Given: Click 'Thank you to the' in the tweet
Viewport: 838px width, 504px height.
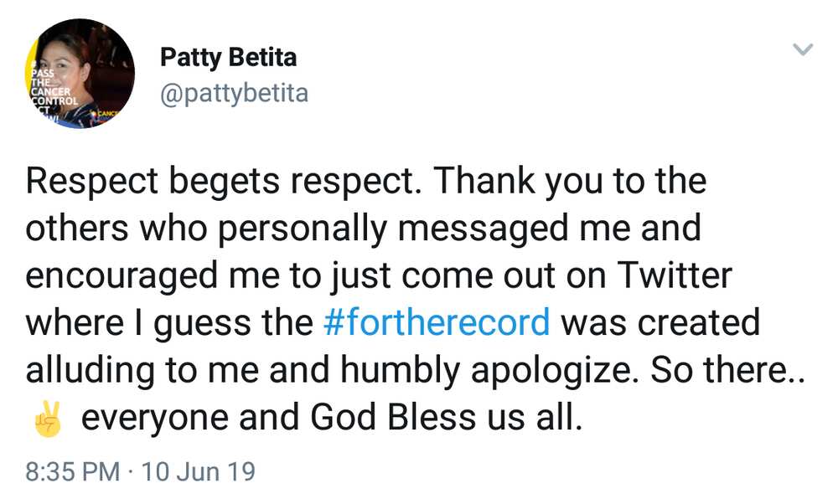Looking at the screenshot, I should (x=569, y=182).
